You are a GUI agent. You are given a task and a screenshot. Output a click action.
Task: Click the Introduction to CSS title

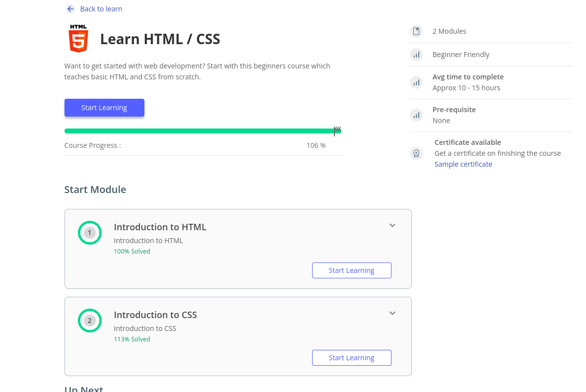(x=155, y=315)
